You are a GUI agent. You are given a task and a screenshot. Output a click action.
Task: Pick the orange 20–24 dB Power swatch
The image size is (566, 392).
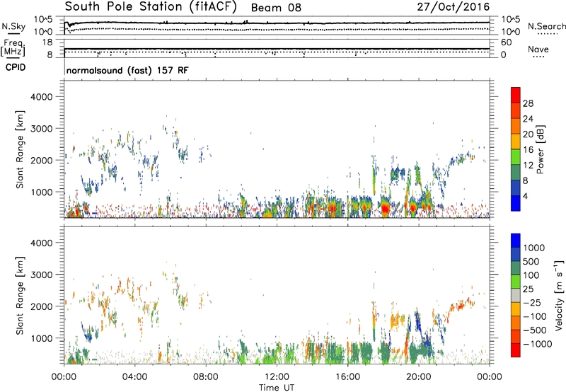(516, 126)
